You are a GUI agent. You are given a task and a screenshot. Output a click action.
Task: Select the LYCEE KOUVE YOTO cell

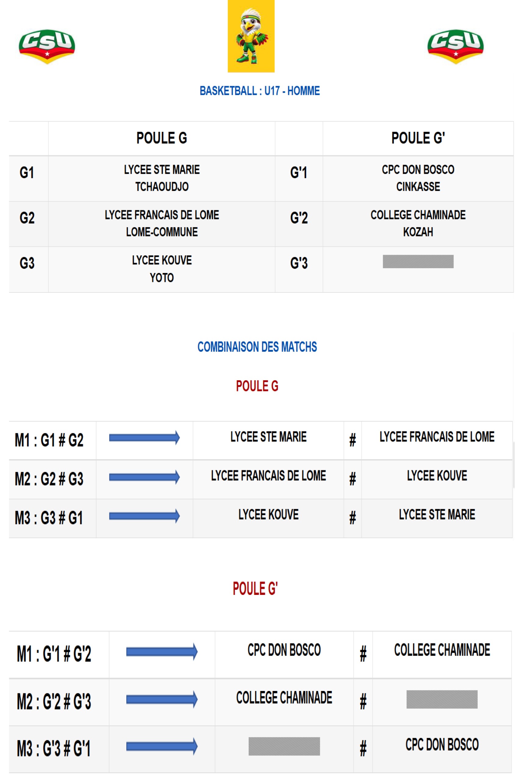[162, 269]
